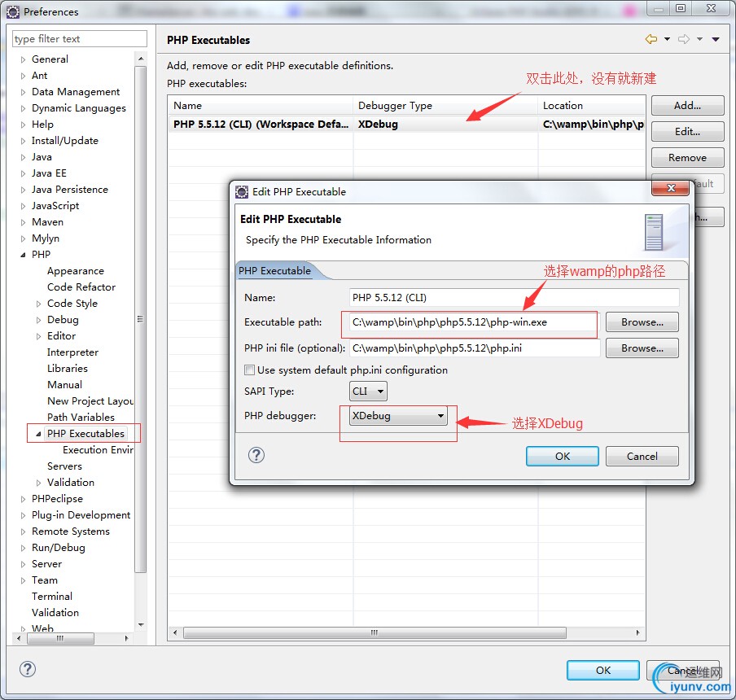Click the Edit... button
736x700 pixels.
[688, 132]
